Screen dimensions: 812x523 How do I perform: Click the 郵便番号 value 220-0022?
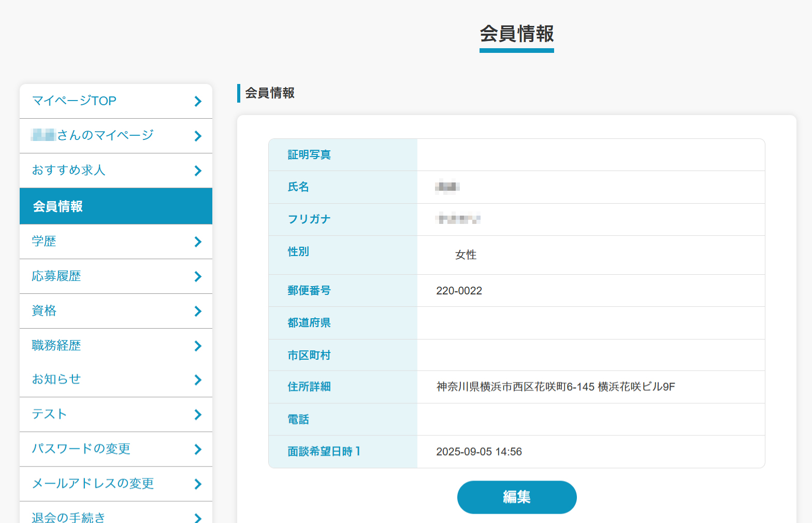click(x=459, y=291)
